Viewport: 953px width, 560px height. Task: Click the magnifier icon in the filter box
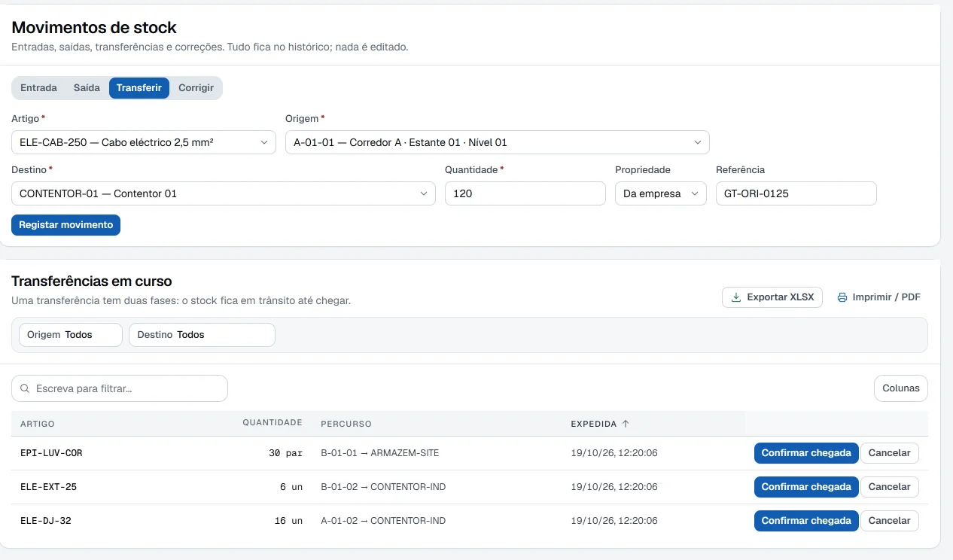point(26,388)
